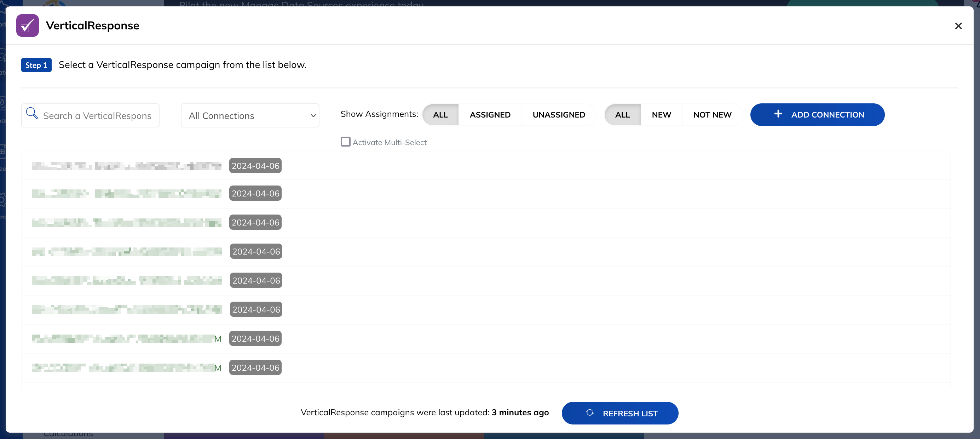The image size is (980, 439).
Task: Select the sixth campaign in the list
Action: [x=486, y=309]
